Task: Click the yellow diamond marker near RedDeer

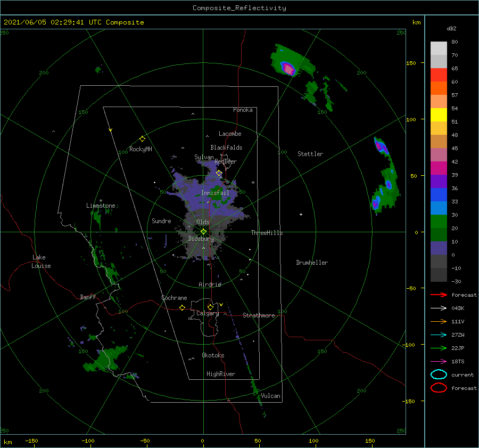Action: click(x=219, y=173)
